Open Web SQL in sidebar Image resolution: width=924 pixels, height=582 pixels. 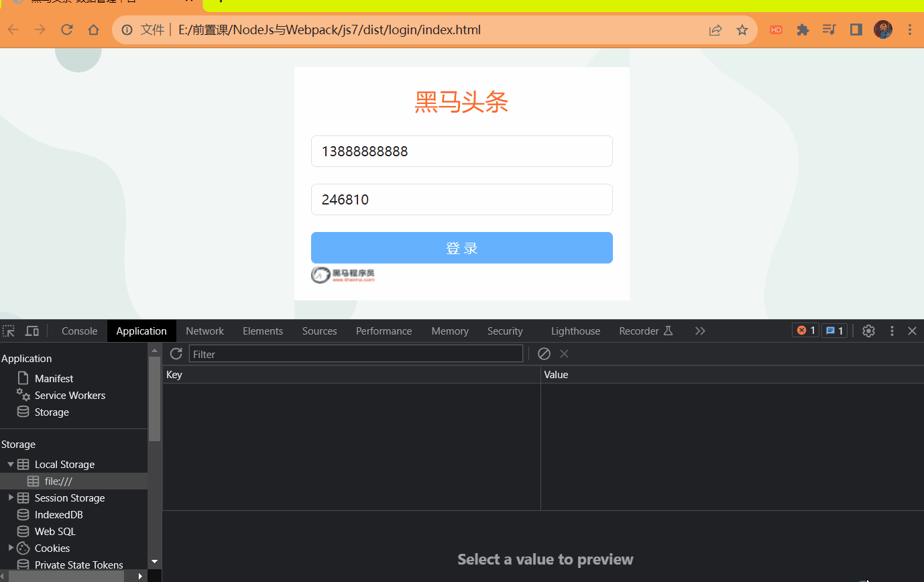(x=55, y=531)
